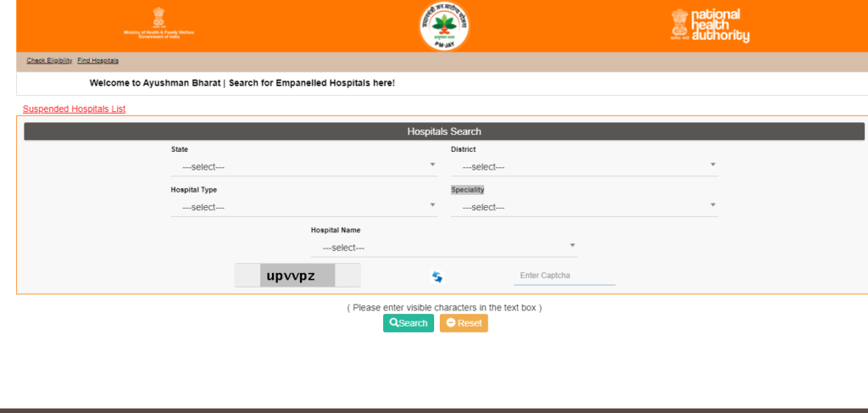
Task: Click the PM-JAY circular logo
Action: pos(444,25)
